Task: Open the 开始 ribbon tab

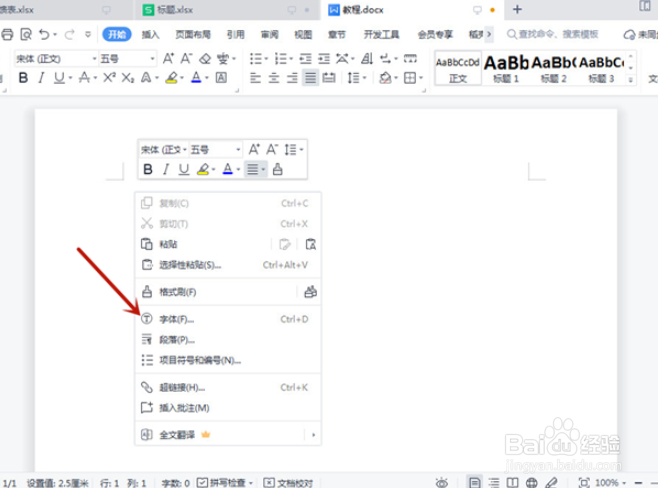Action: coord(117,34)
